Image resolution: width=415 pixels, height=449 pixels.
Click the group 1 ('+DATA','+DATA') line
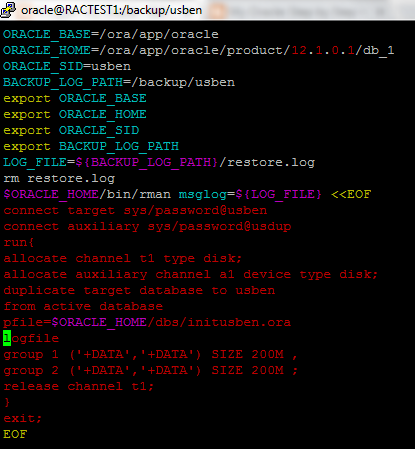pos(150,354)
